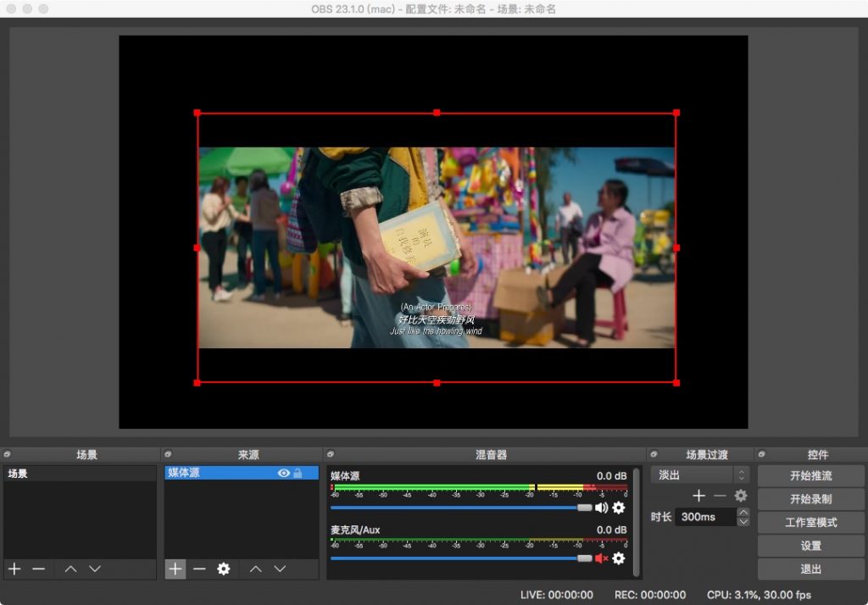
Task: Toggle the lock on the 媒体源 source
Action: click(x=298, y=473)
